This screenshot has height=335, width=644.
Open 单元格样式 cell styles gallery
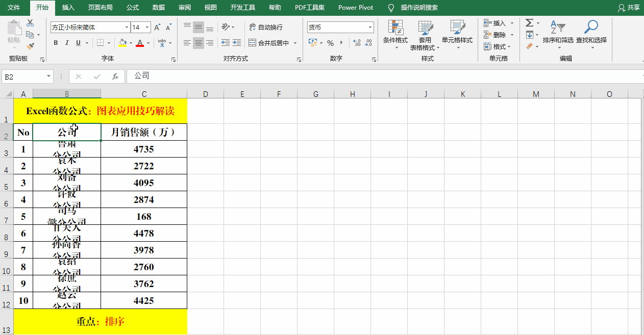pyautogui.click(x=457, y=35)
